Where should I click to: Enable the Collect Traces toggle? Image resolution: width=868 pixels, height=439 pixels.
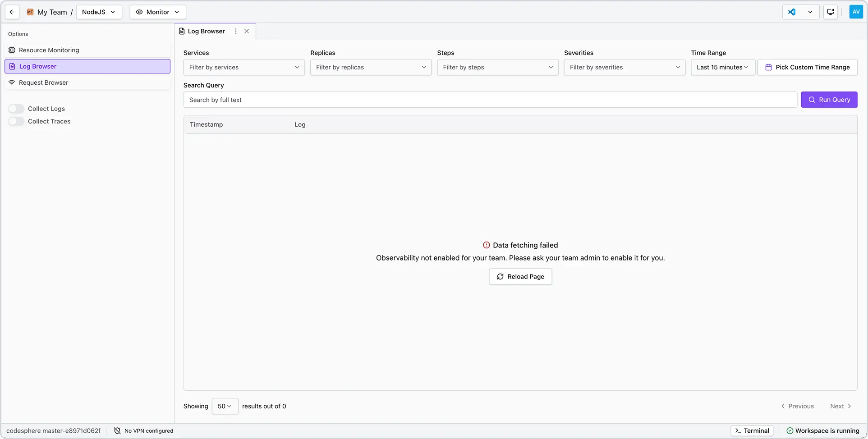tap(16, 121)
